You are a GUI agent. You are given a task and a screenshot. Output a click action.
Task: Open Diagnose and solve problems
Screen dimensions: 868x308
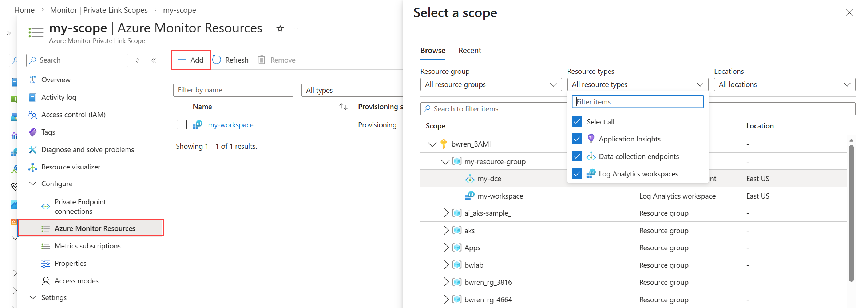coord(87,149)
